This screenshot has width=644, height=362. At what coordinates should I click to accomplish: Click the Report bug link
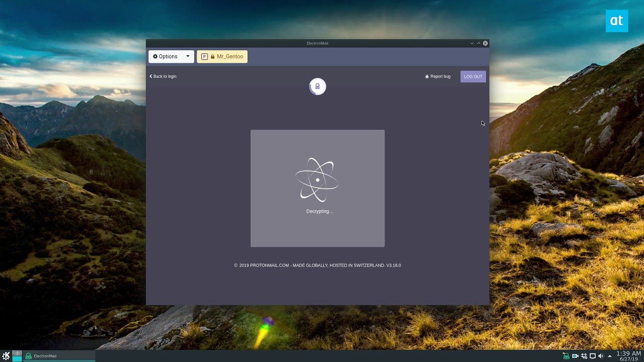coord(438,76)
